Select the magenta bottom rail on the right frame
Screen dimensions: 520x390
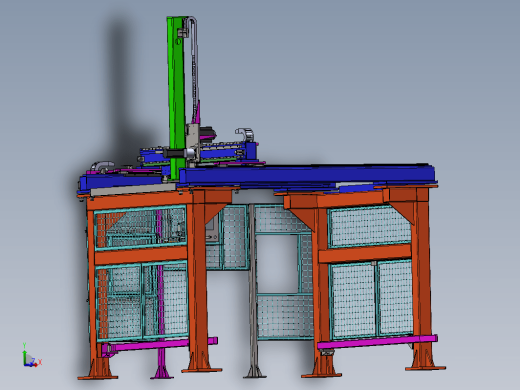(x=377, y=342)
